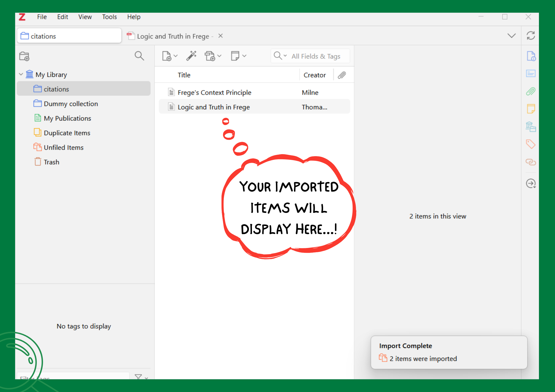Open the tag filter options funnel icon
Viewport: 555px width, 392px height.
coord(138,376)
